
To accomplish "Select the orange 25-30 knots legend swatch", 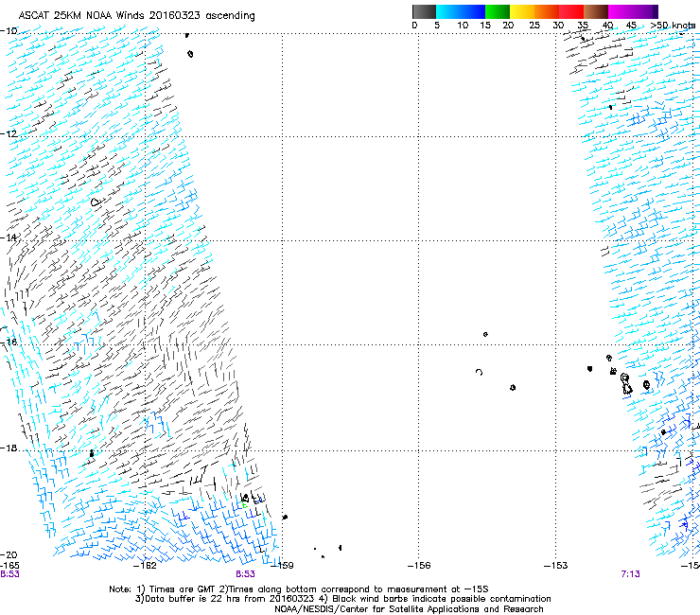I will (x=547, y=11).
